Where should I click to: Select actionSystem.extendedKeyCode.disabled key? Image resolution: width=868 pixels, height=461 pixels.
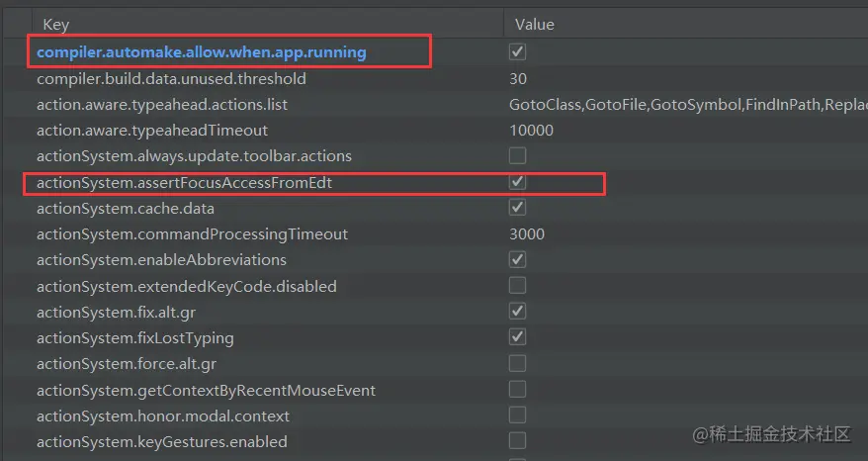point(187,287)
